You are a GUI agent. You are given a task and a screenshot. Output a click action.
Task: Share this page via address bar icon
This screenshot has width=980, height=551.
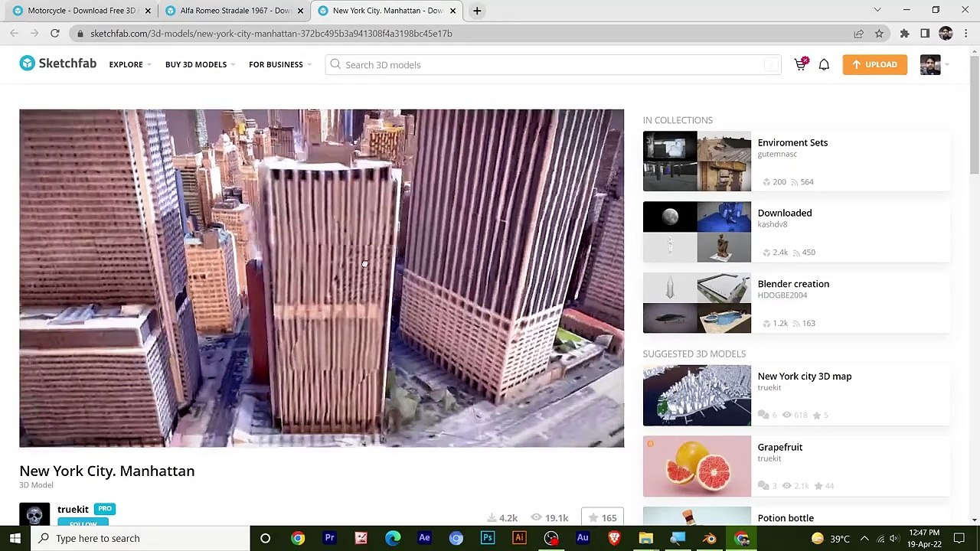[858, 34]
